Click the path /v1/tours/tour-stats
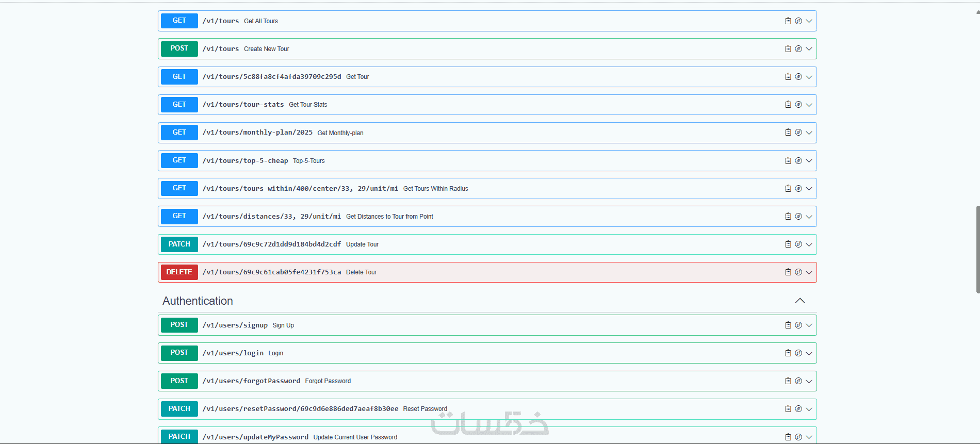Screen dimensions: 980x444 coord(243,105)
